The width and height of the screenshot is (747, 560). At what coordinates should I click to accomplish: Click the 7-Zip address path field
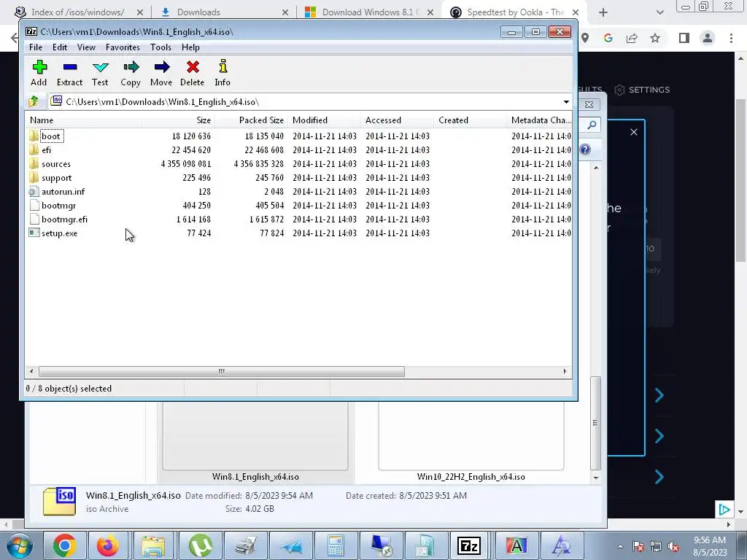pos(305,102)
